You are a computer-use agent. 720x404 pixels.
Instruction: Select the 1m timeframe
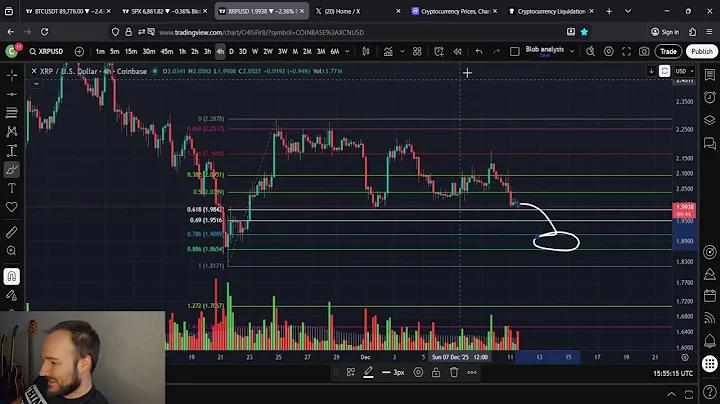pyautogui.click(x=100, y=51)
